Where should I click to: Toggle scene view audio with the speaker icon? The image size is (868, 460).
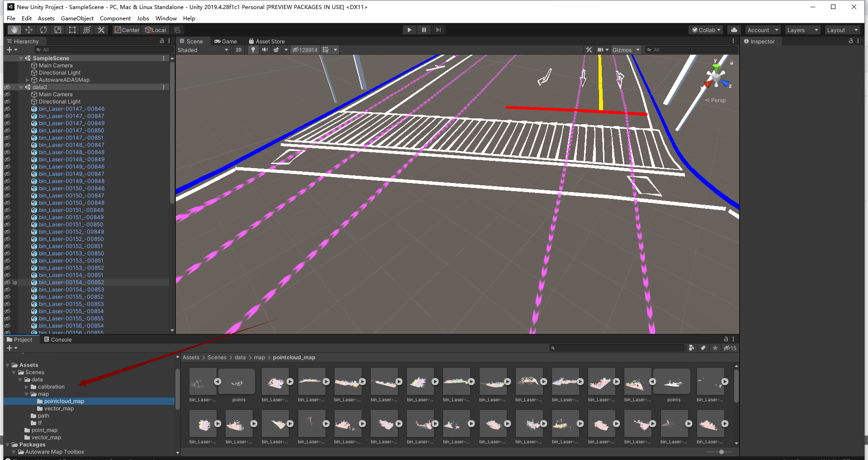[265, 50]
